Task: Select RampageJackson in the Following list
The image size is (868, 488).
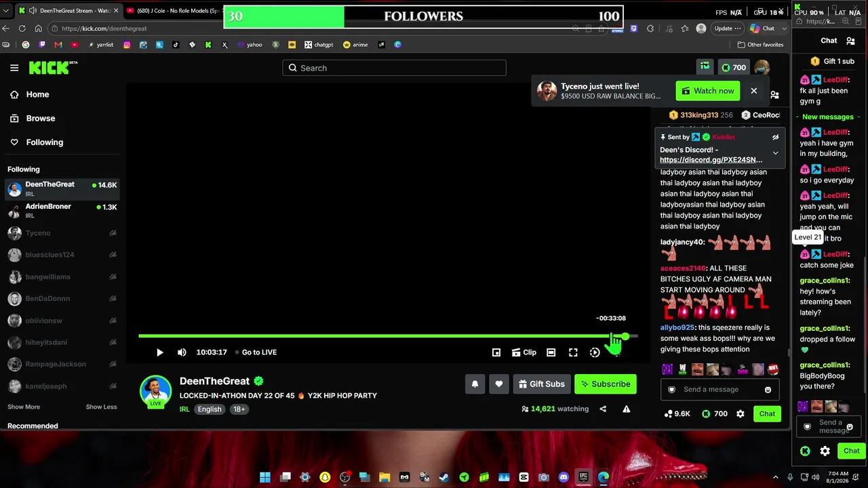Action: click(62, 364)
